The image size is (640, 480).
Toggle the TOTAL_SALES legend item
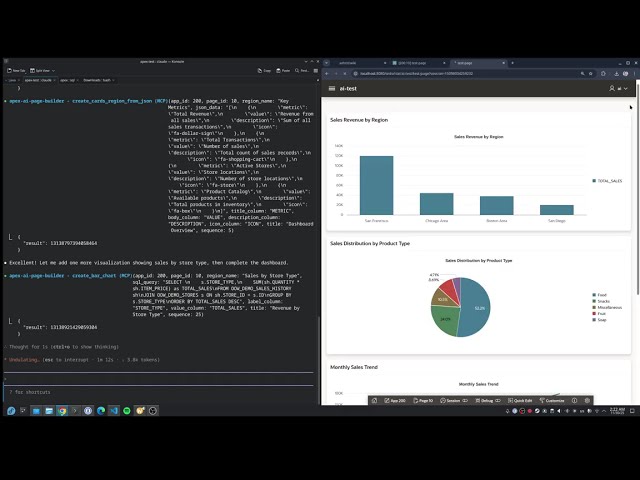pos(607,181)
